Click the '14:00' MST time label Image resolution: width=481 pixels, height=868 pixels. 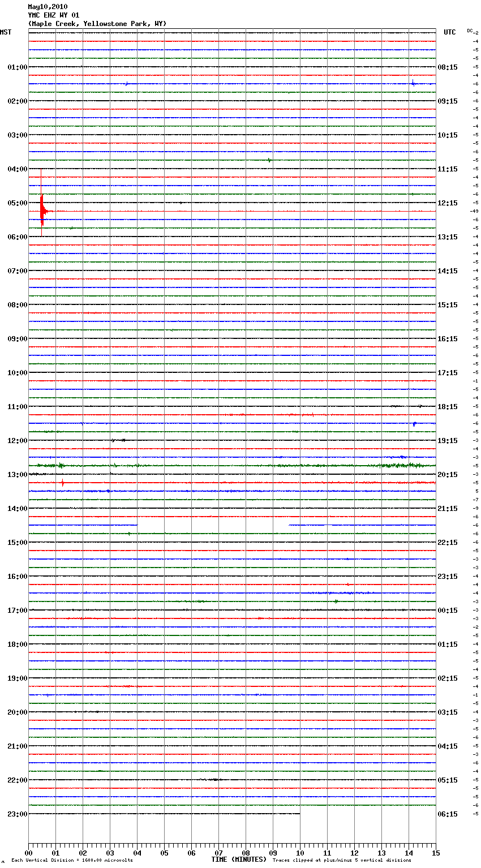[18, 509]
